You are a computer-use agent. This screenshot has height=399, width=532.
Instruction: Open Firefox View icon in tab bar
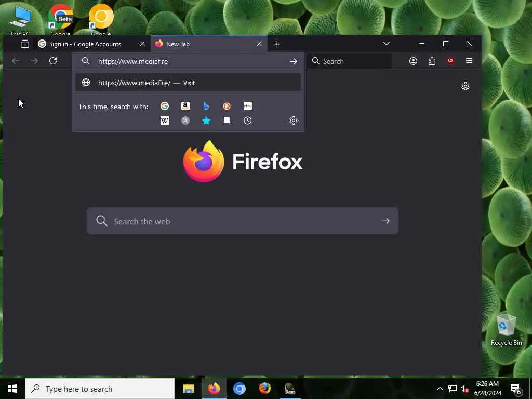25,44
